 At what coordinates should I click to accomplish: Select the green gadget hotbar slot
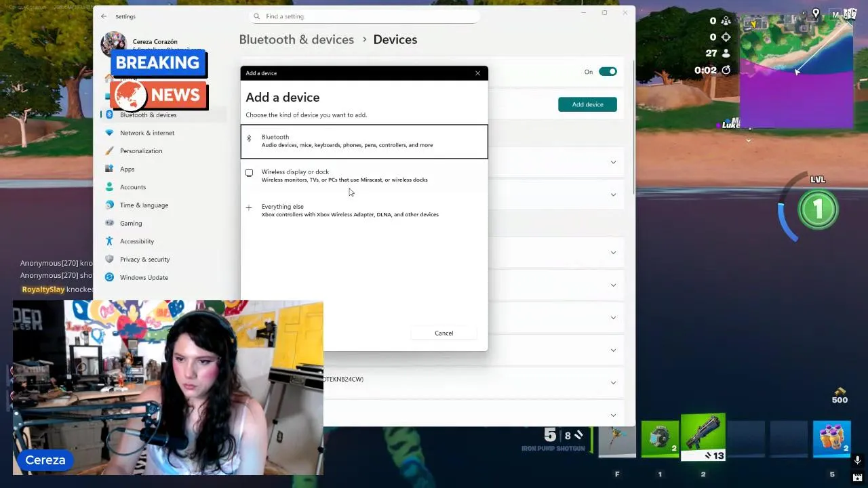tap(660, 440)
